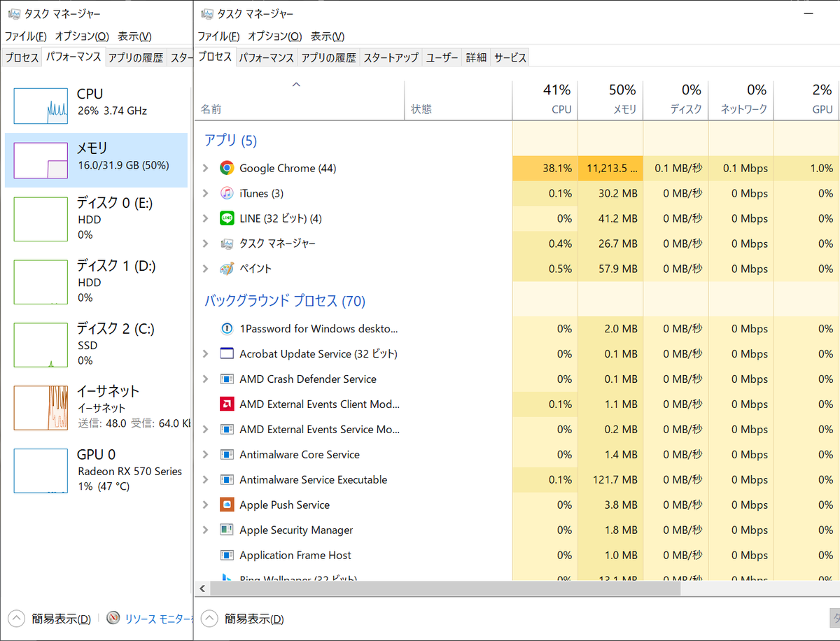Open リソース モニター link in left window

[158, 619]
